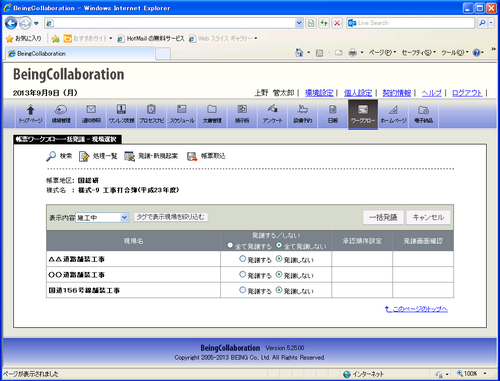Viewport: 500px width, 381px height.
Task: Open the ヘルプ link
Action: pyautogui.click(x=432, y=93)
